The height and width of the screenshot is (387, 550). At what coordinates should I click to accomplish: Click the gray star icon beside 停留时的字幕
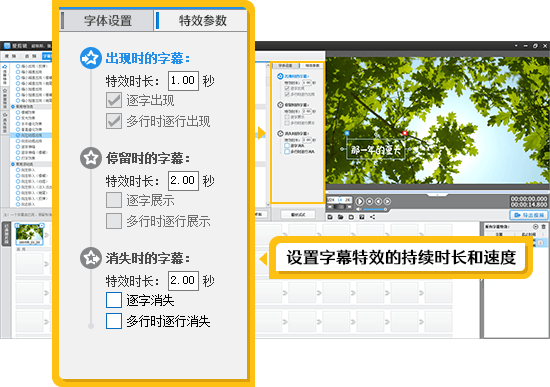click(x=91, y=158)
